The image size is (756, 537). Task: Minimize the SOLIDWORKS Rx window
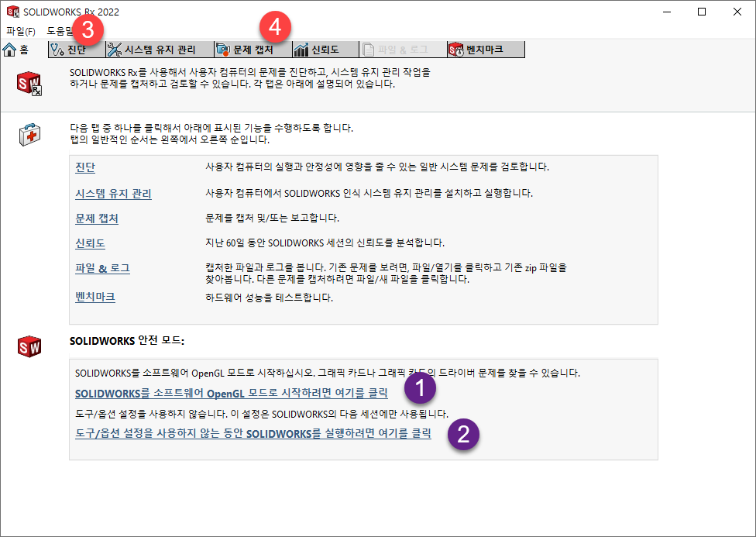[x=667, y=12]
